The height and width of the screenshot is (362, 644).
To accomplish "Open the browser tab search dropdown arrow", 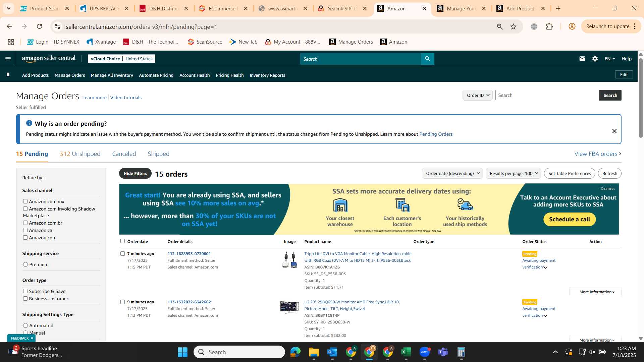I will coord(9,8).
